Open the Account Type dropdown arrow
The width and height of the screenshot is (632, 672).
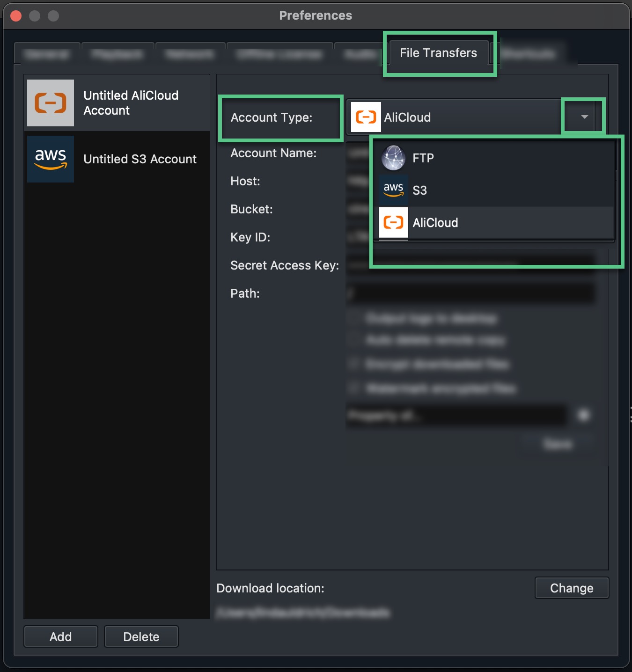tap(584, 117)
